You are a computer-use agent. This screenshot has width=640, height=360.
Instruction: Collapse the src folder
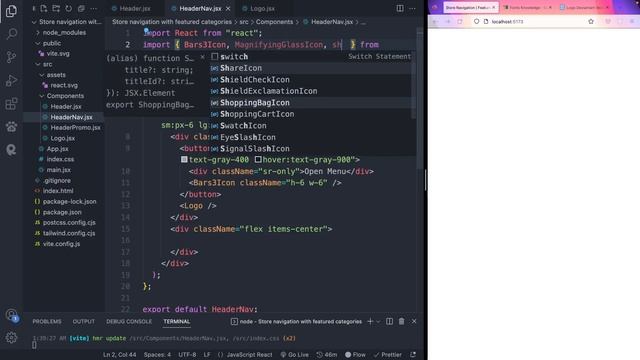click(x=64, y=64)
